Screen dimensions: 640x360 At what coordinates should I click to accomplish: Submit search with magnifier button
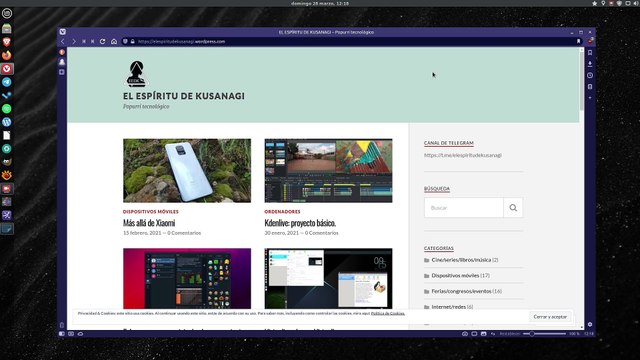(513, 208)
